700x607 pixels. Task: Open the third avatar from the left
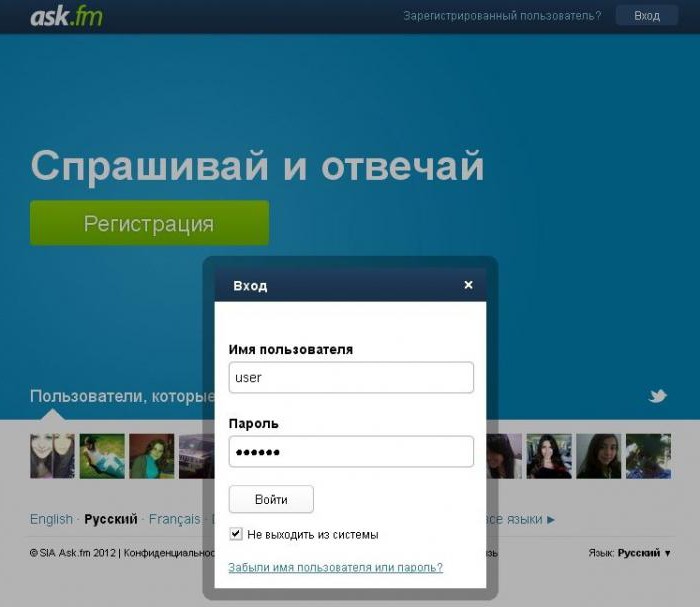pos(152,456)
